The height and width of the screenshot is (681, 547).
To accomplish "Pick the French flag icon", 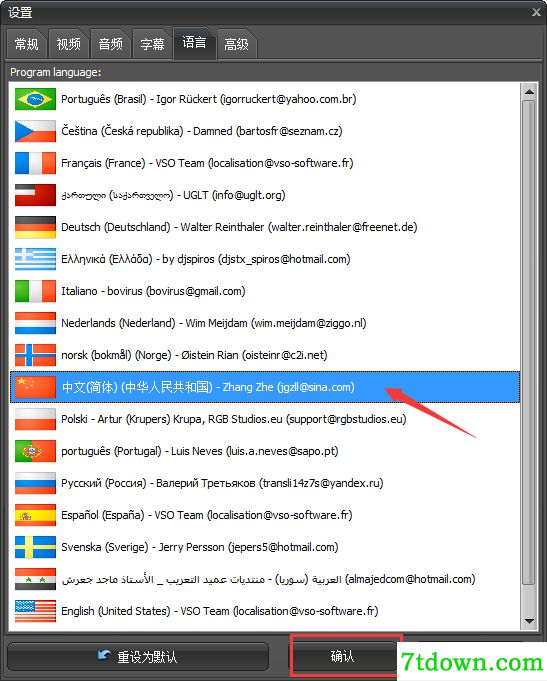I will 35,163.
